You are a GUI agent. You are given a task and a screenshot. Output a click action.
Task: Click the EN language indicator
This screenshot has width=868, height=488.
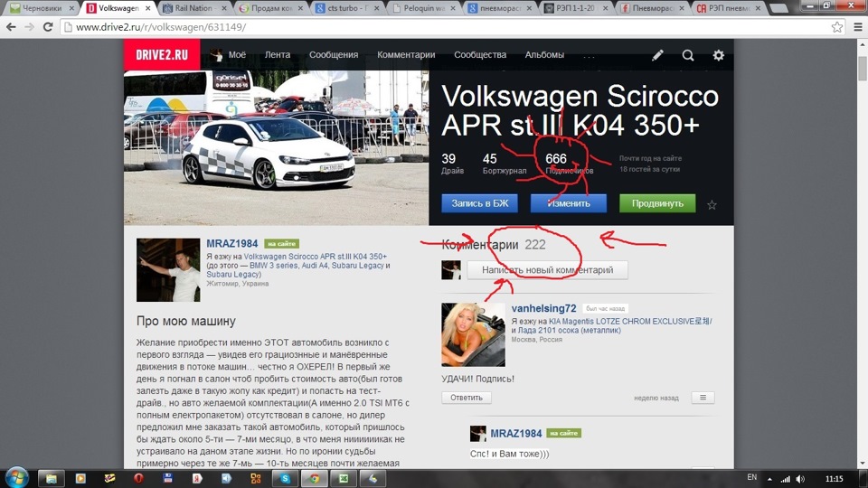[x=751, y=477]
